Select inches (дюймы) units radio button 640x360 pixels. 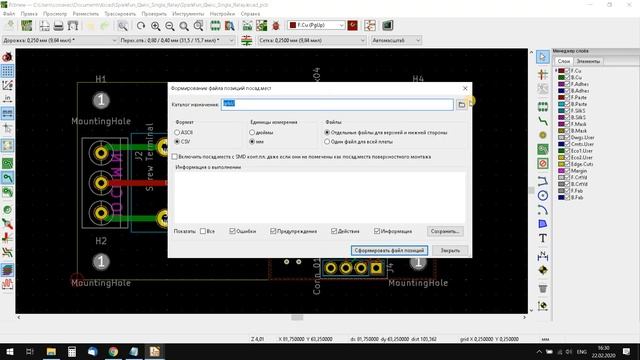252,133
